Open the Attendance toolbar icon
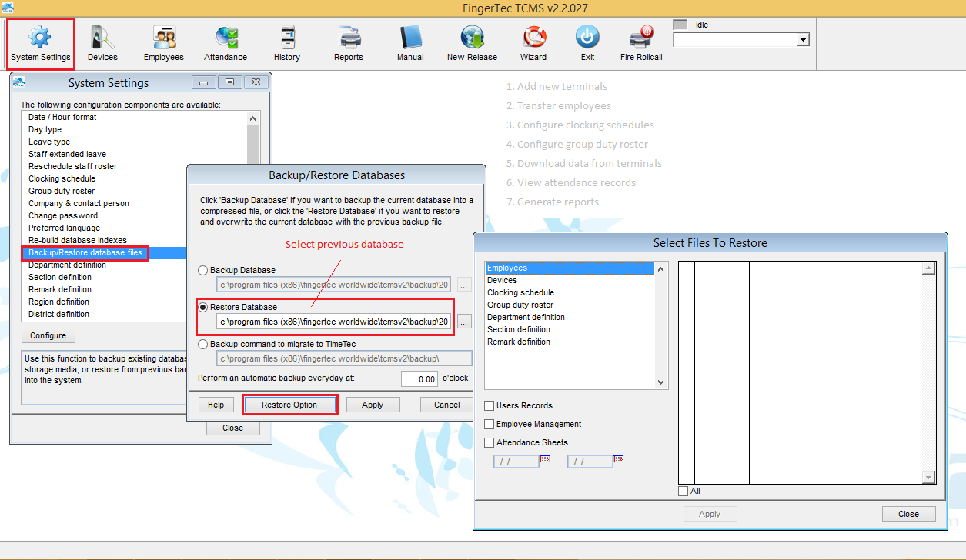The image size is (966, 560). click(226, 43)
